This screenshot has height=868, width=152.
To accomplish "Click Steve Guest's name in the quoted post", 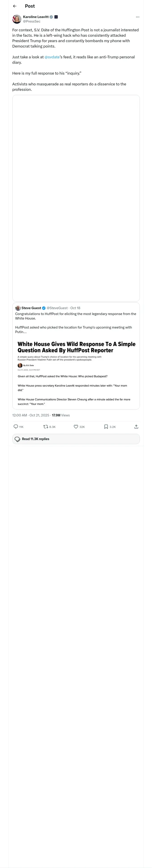I will click(x=31, y=308).
